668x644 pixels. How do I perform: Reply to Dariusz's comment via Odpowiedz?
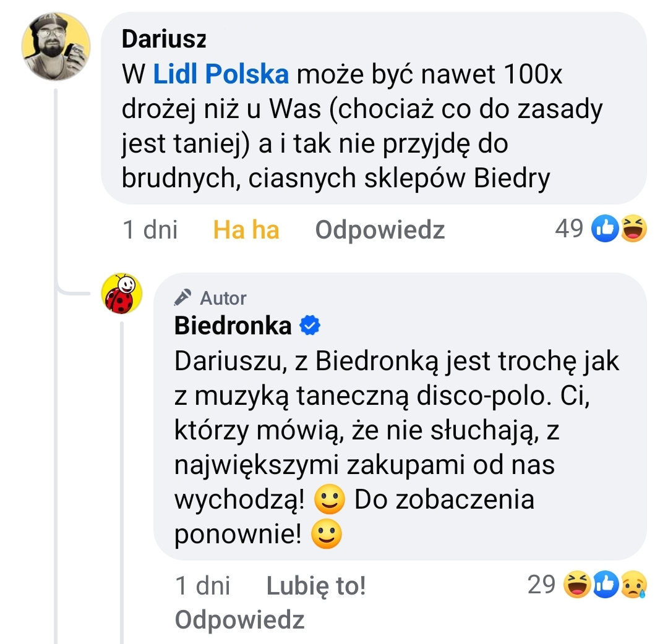(x=380, y=230)
